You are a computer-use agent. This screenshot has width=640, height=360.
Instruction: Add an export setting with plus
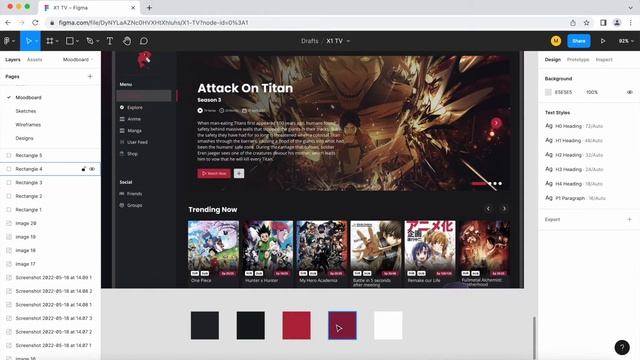pos(629,219)
